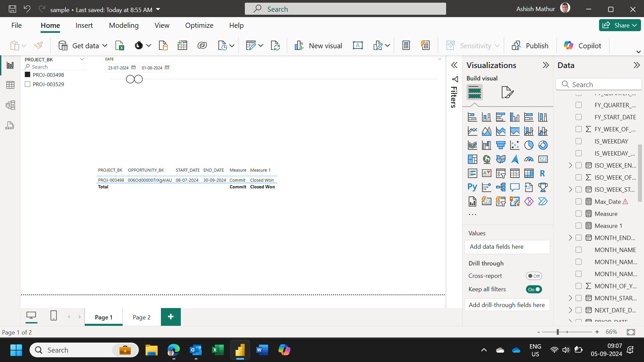Open the Report view in left sidebar
Image resolution: width=644 pixels, height=362 pixels.
[x=10, y=65]
